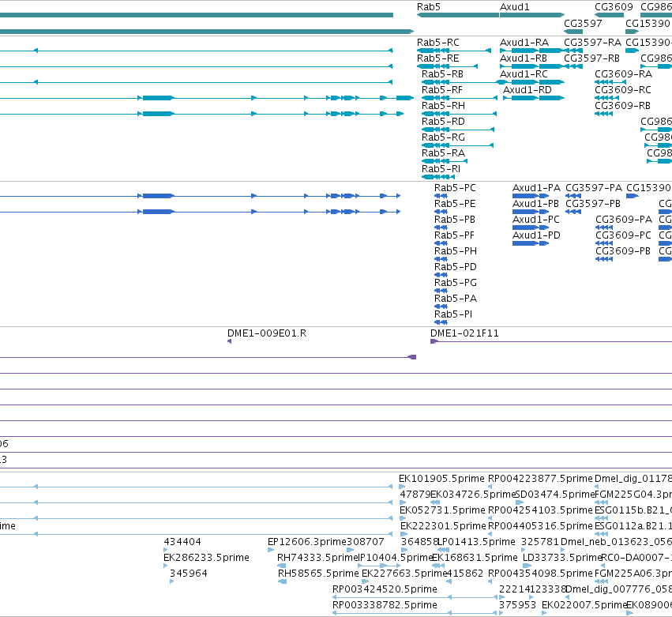Choose protein Axud1-PD

tap(536, 236)
